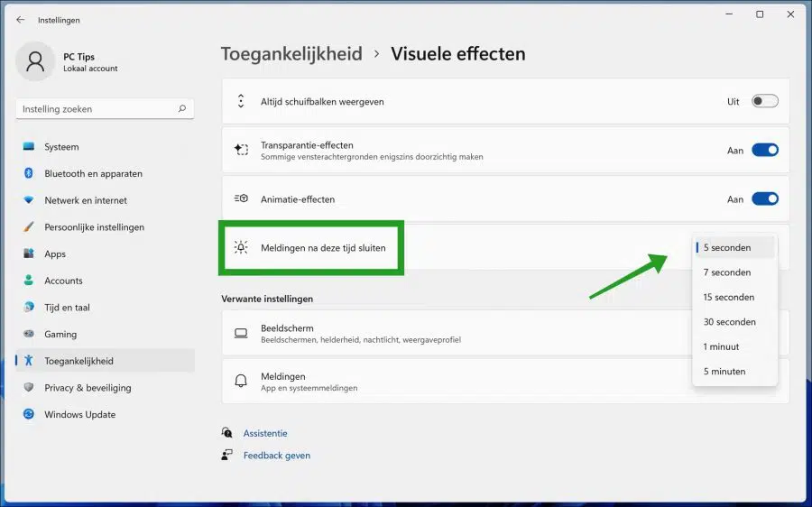Click the Verwante instellingen heading

267,299
